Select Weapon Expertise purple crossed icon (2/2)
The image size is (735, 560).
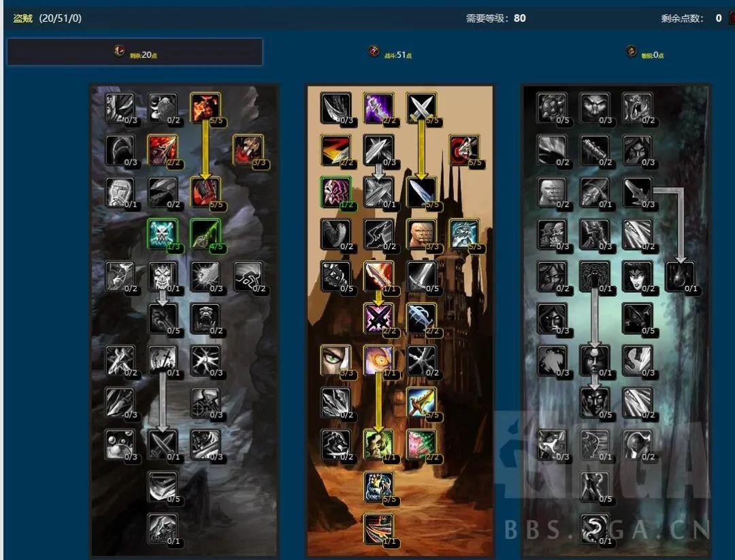378,318
